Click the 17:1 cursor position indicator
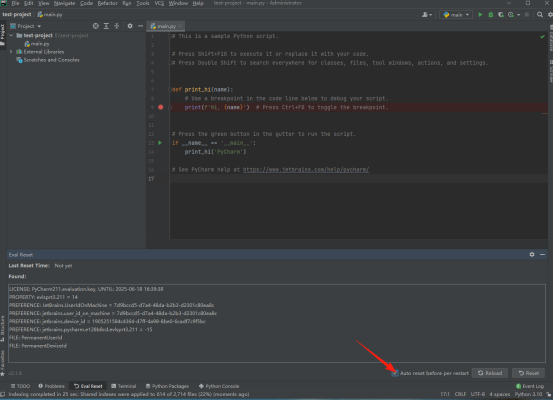554x400 pixels. [445, 394]
